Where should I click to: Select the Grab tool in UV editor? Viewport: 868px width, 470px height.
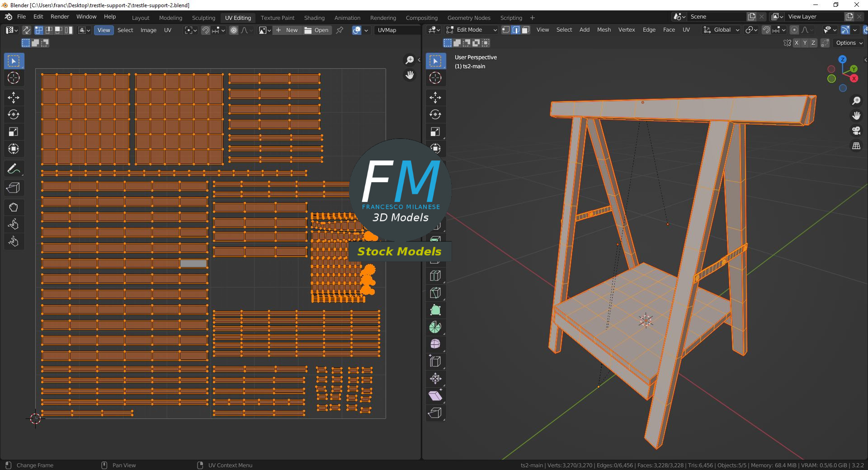(x=14, y=207)
